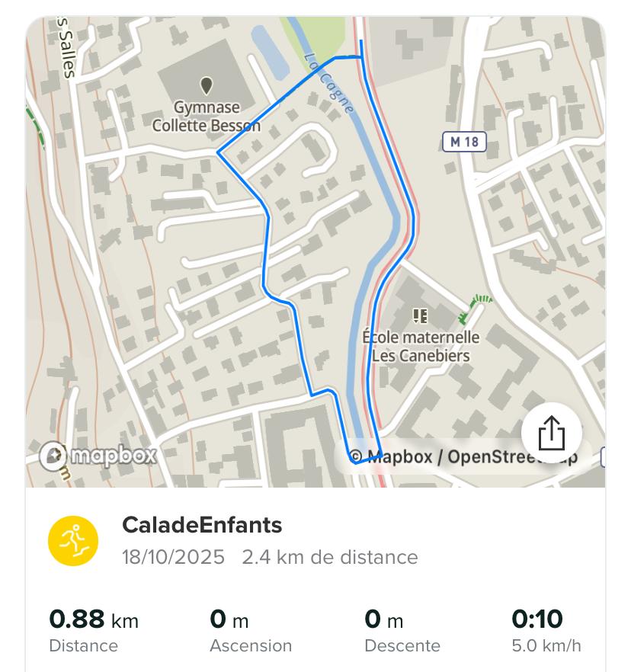Click the Gymnase Collette Besson location pin

tap(206, 85)
